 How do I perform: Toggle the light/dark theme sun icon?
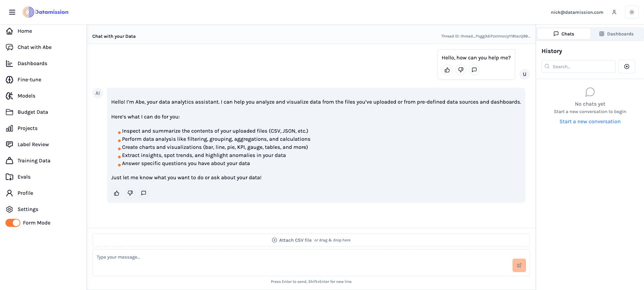tap(631, 12)
